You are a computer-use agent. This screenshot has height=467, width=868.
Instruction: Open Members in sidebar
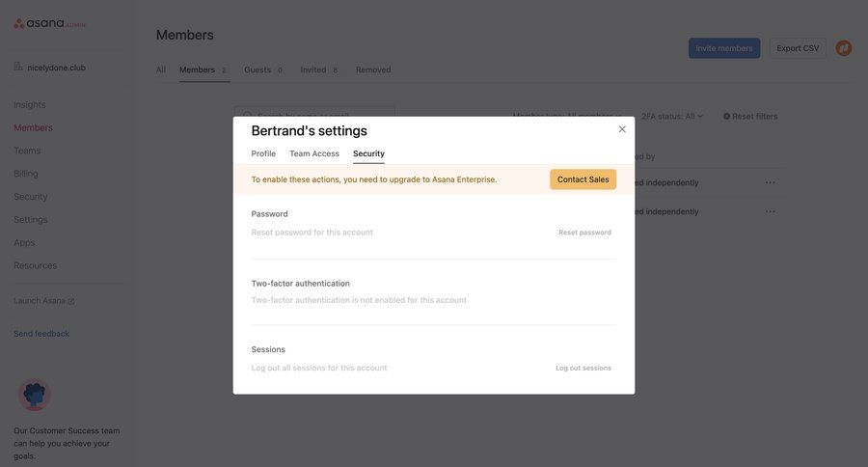coord(33,127)
